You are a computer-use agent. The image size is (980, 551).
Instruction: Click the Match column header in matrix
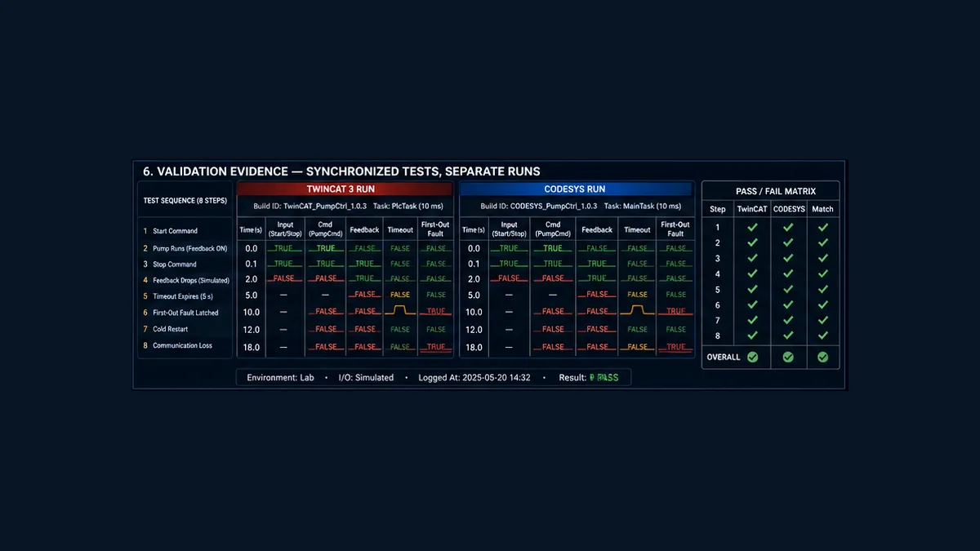click(x=822, y=209)
